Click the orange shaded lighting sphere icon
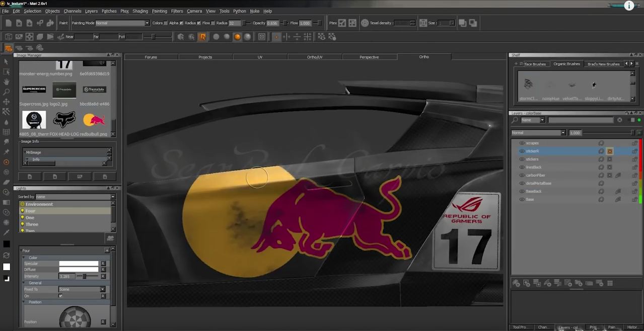644x331 pixels. click(237, 37)
